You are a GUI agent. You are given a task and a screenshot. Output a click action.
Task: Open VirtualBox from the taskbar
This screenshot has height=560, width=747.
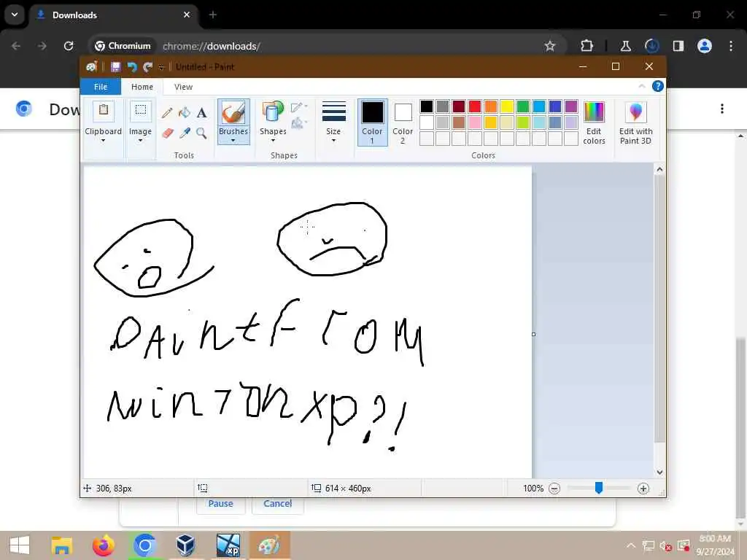[185, 545]
